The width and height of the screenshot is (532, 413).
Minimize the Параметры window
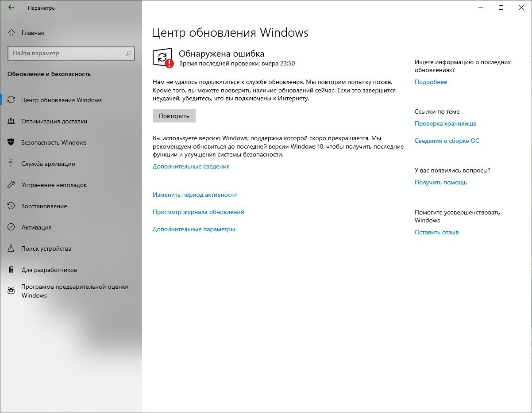(x=481, y=8)
